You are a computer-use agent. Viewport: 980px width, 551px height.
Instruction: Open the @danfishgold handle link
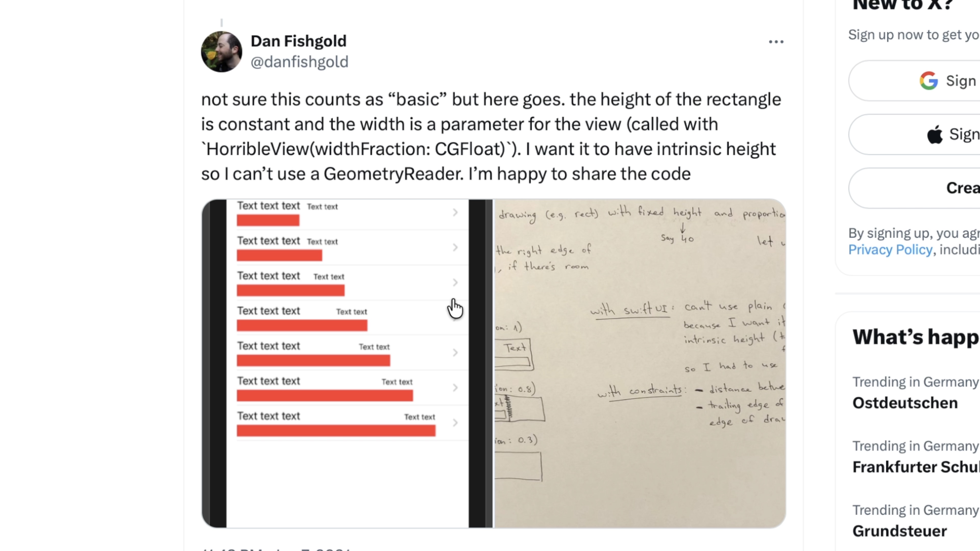click(x=299, y=61)
